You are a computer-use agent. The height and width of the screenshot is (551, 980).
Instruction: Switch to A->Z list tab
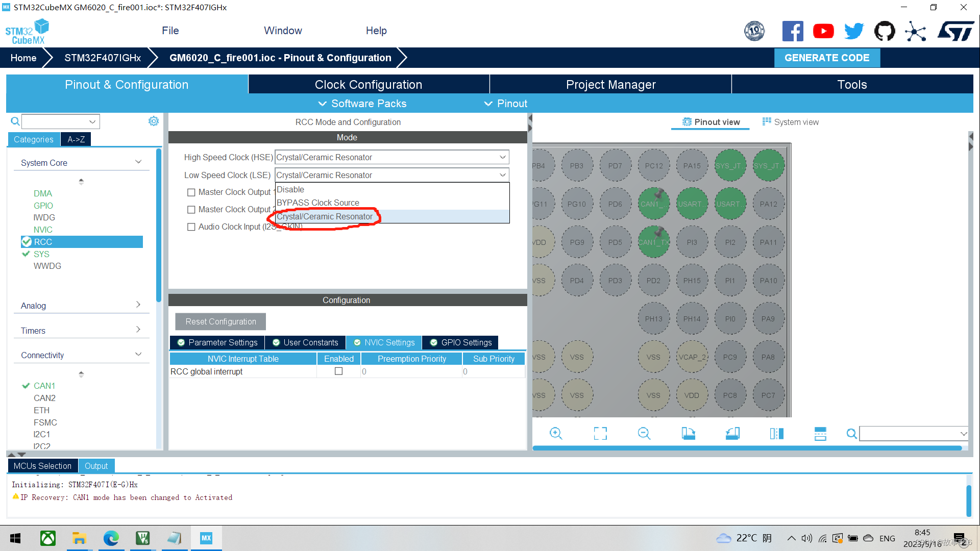click(76, 139)
